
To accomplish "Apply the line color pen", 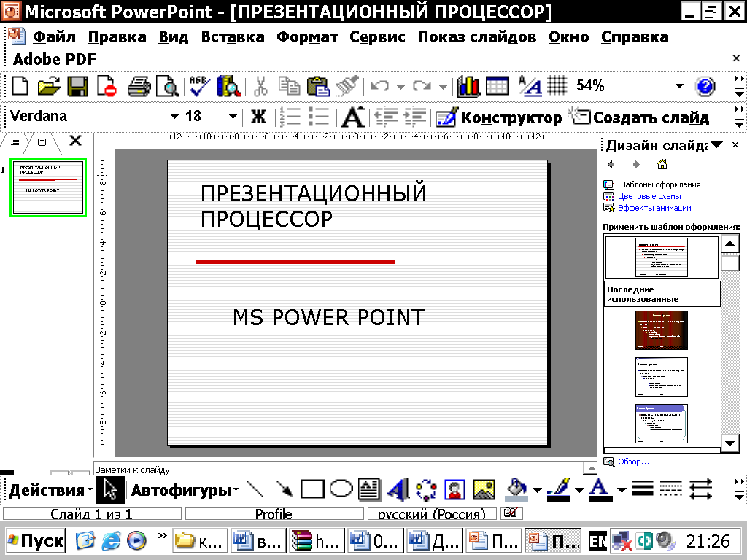I will (560, 489).
